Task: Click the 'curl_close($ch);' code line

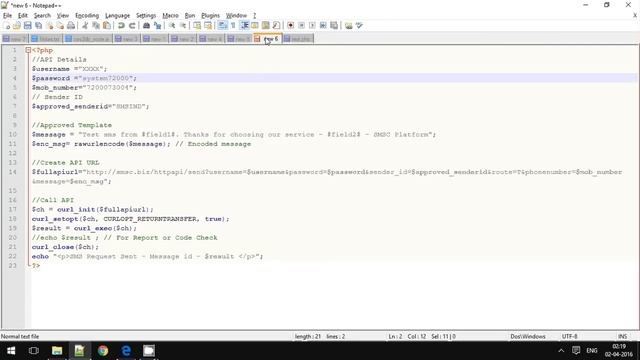Action: coord(65,247)
